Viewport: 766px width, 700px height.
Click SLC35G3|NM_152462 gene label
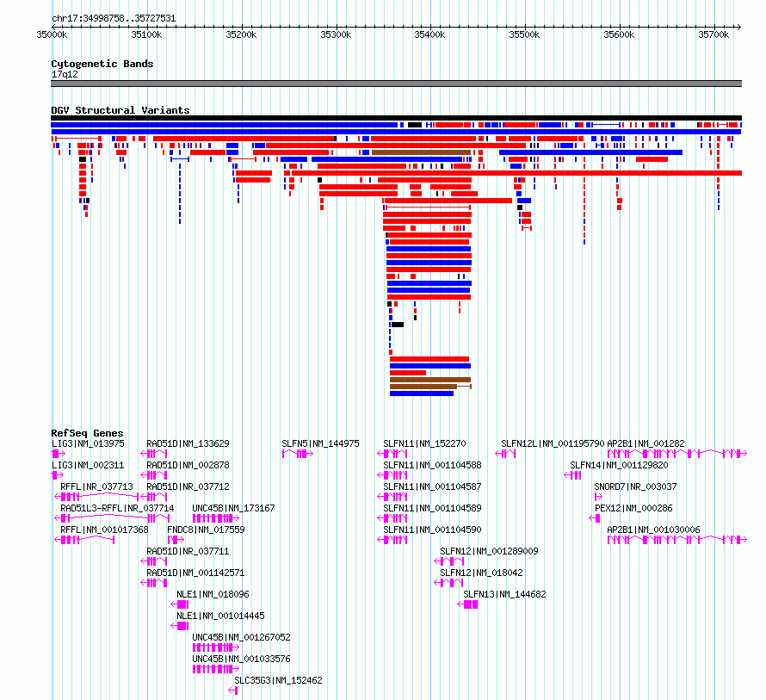click(x=279, y=680)
